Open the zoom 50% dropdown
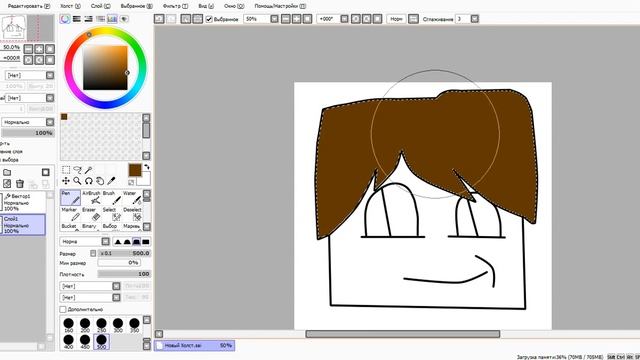 [274, 19]
